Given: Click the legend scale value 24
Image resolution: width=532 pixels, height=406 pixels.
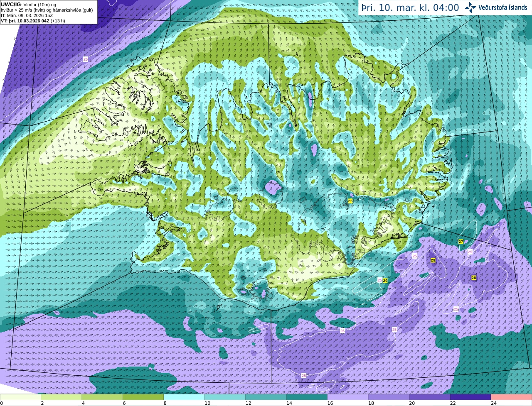Looking at the screenshot, I should (x=494, y=403).
